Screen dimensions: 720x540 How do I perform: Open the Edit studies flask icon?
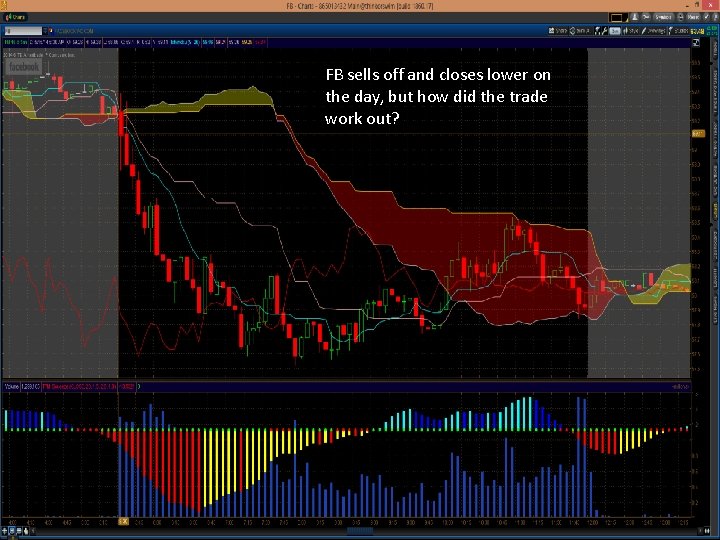point(597,31)
